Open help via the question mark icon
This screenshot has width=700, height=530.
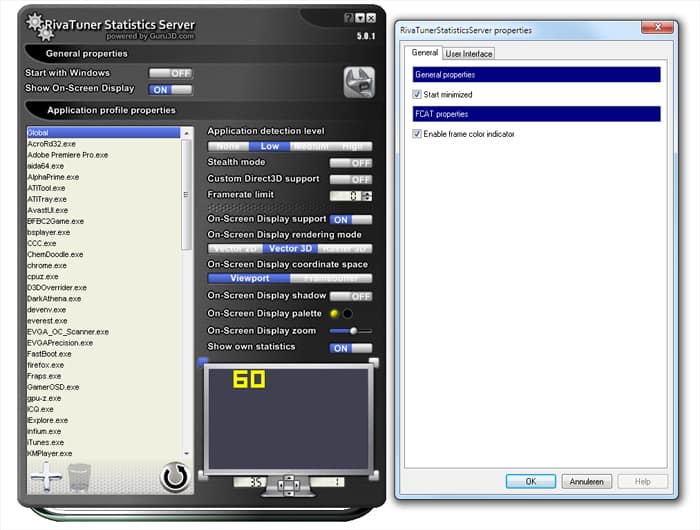click(x=348, y=18)
